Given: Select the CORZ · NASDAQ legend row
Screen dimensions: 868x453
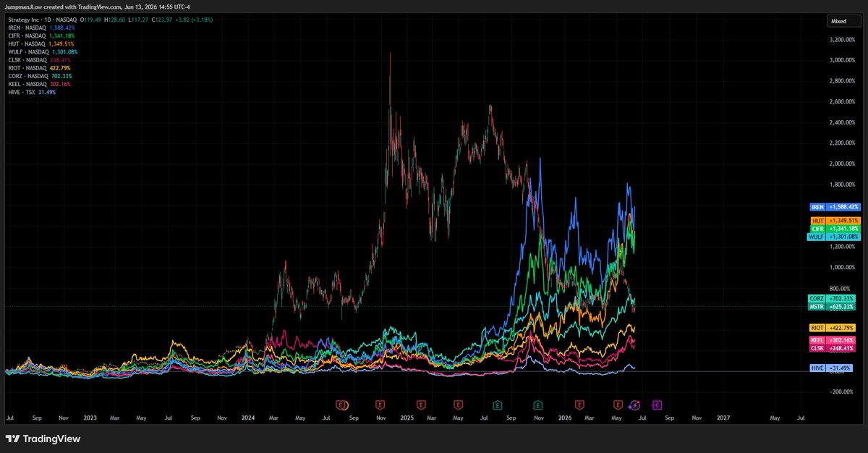Looking at the screenshot, I should pyautogui.click(x=39, y=76).
